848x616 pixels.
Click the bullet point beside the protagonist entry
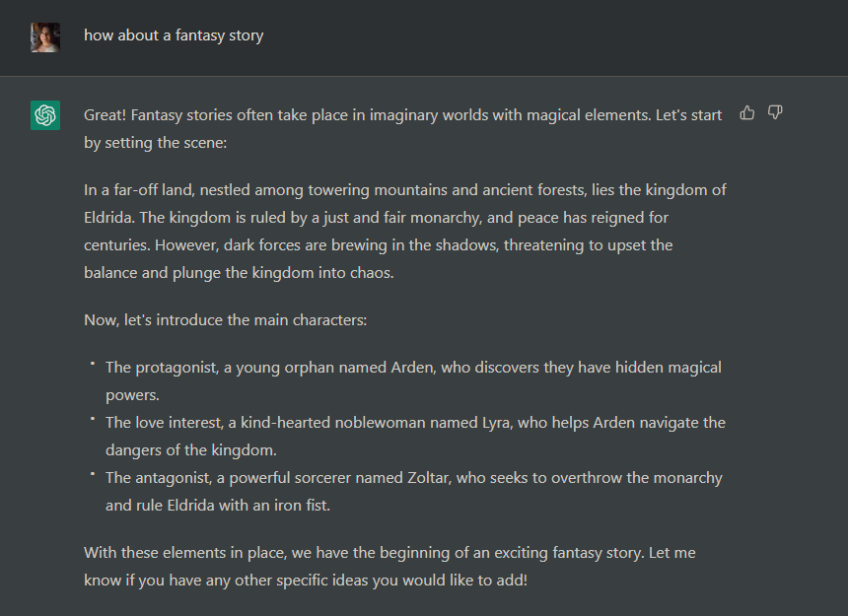(92, 364)
